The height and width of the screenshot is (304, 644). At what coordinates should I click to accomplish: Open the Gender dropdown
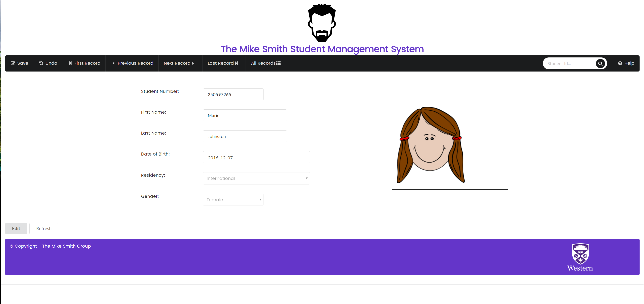[233, 200]
